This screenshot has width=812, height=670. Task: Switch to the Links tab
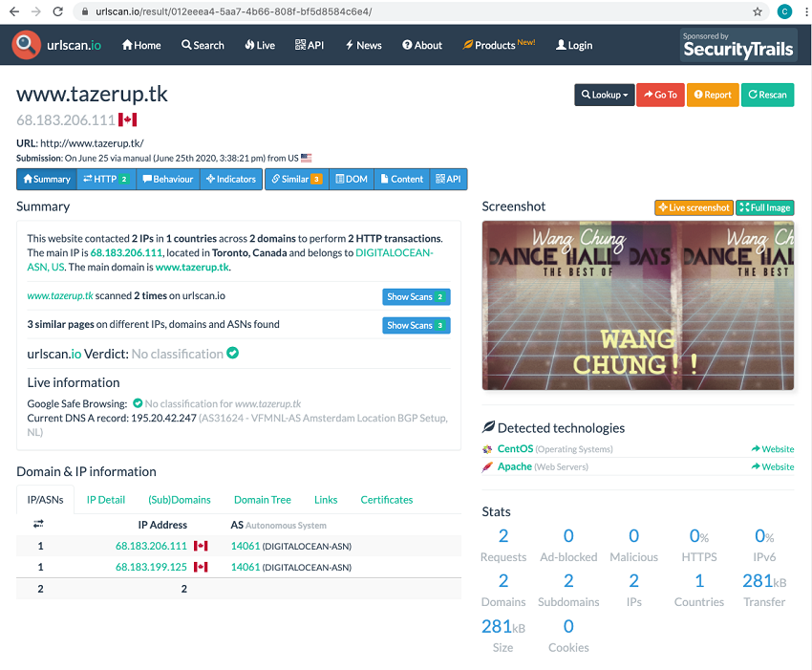(326, 500)
